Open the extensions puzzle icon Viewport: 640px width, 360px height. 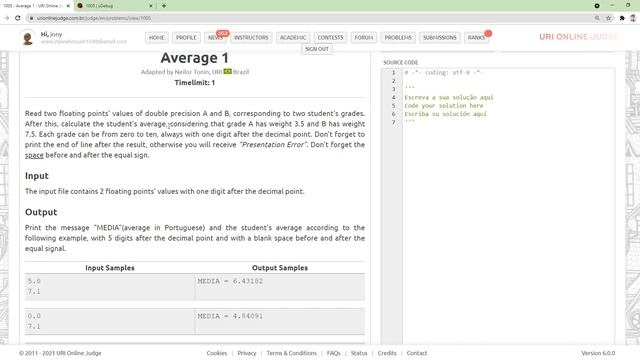pos(622,18)
